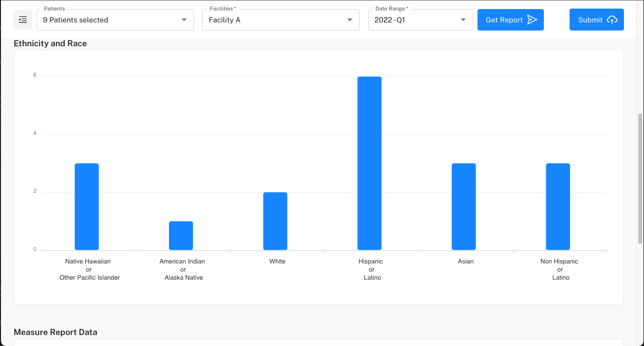Expand the Patients dropdown arrow
Screen dimensions: 644x346
click(x=184, y=20)
